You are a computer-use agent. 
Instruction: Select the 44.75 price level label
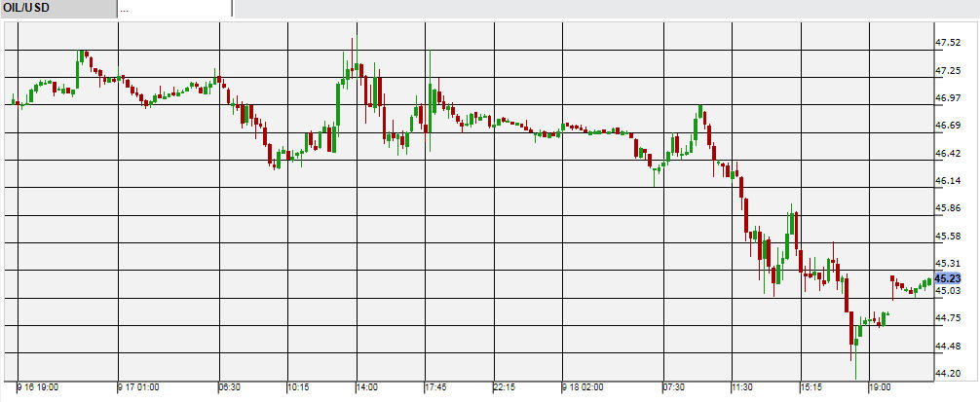[947, 318]
